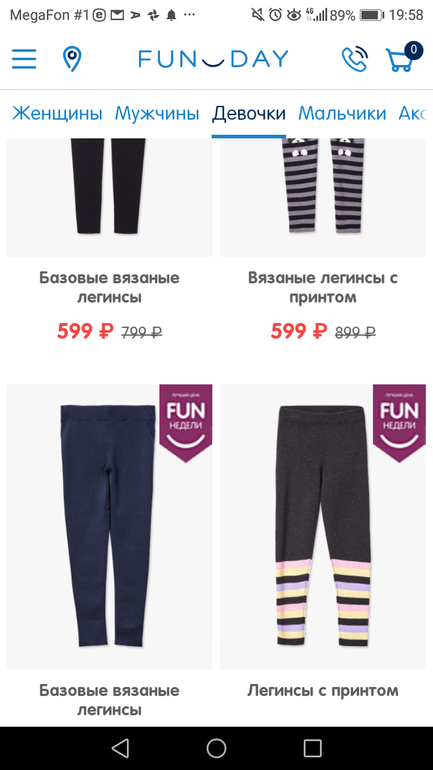Switch to the Мужчины tab
This screenshot has width=433, height=770.
[157, 113]
